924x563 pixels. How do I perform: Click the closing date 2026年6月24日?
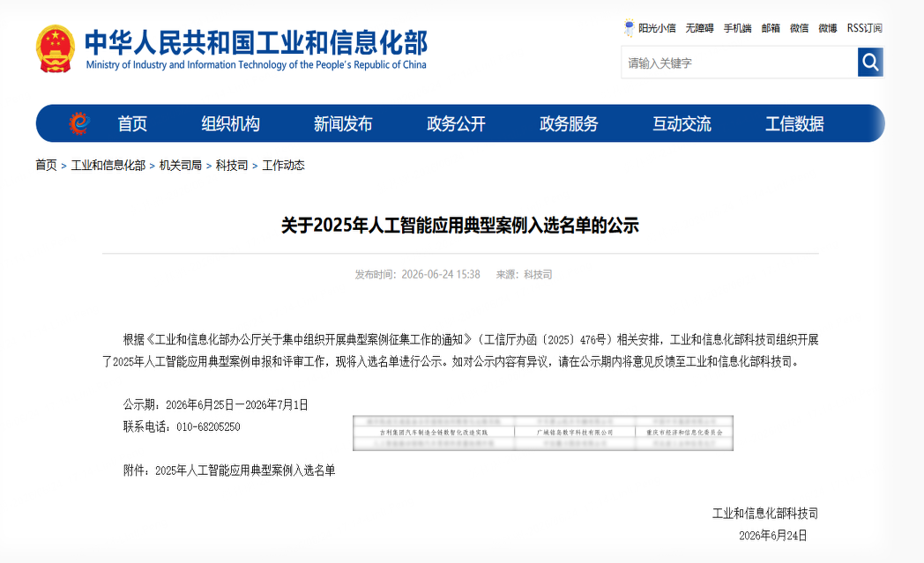772,536
